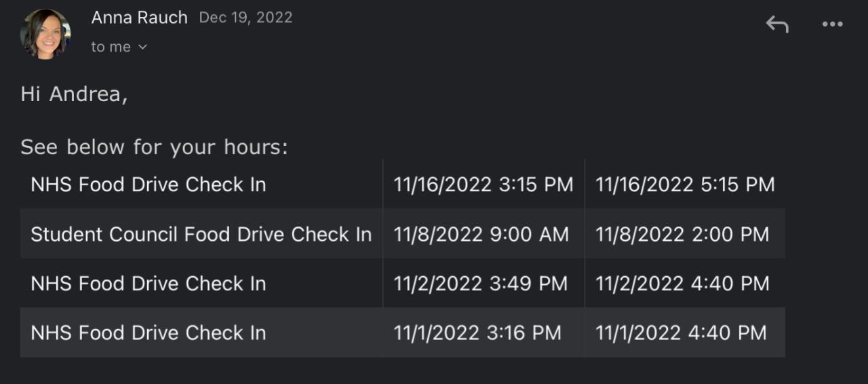Click the 11/2/2022 4:40 PM end time
The height and width of the screenshot is (384, 868).
coord(682,284)
